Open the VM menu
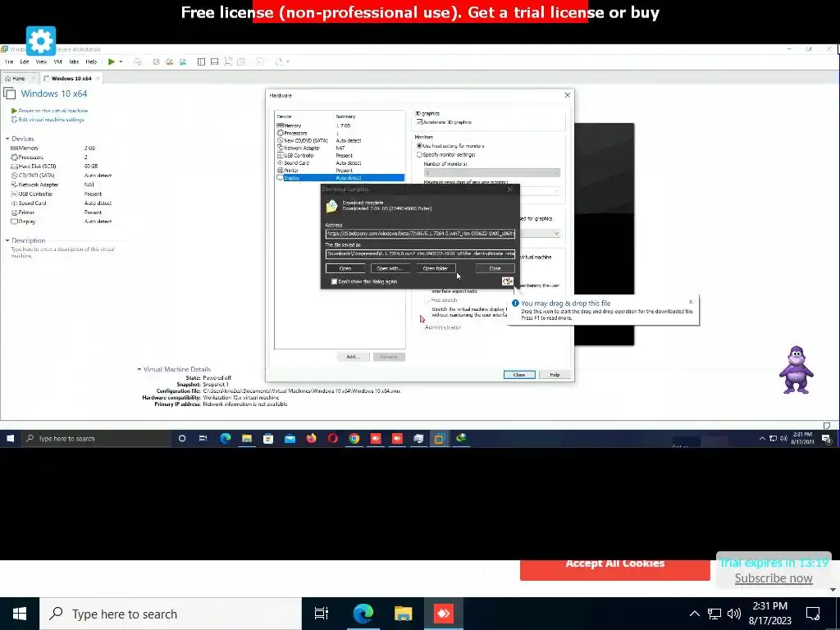 coord(57,62)
